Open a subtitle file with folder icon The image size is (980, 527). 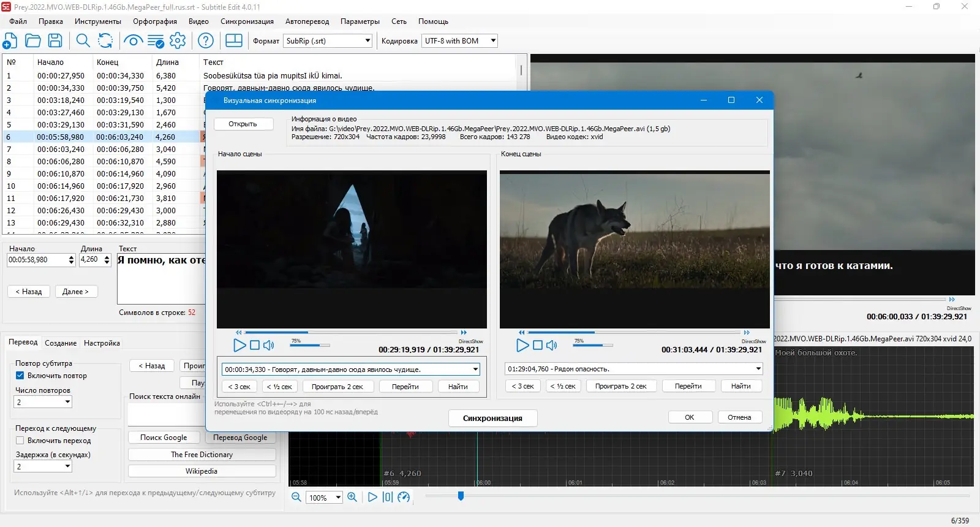tap(33, 41)
